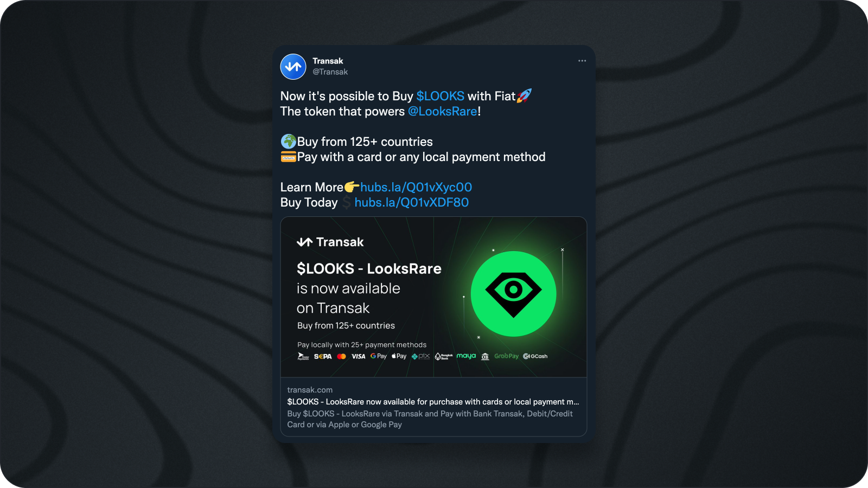Viewport: 868px width, 488px height.
Task: Click the Maya payment logo
Action: tap(466, 356)
